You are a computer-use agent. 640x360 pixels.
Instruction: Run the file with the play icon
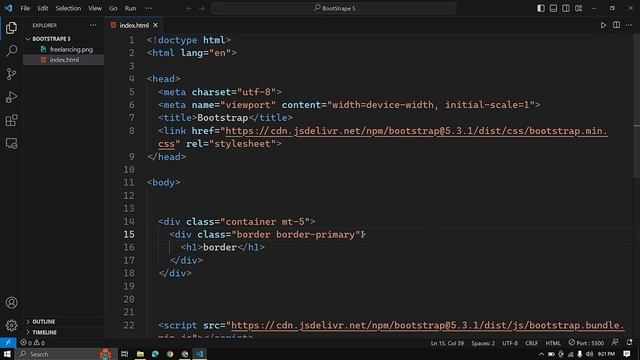pos(603,25)
